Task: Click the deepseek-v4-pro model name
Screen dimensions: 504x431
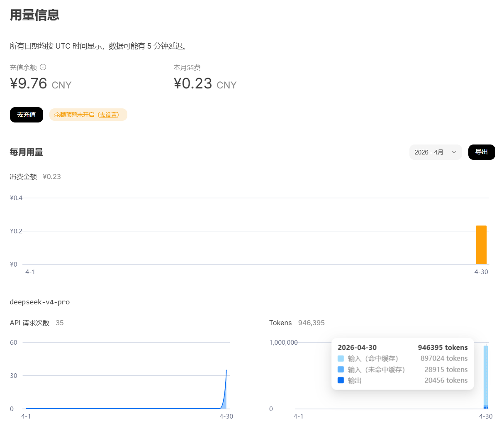Action: click(x=40, y=302)
